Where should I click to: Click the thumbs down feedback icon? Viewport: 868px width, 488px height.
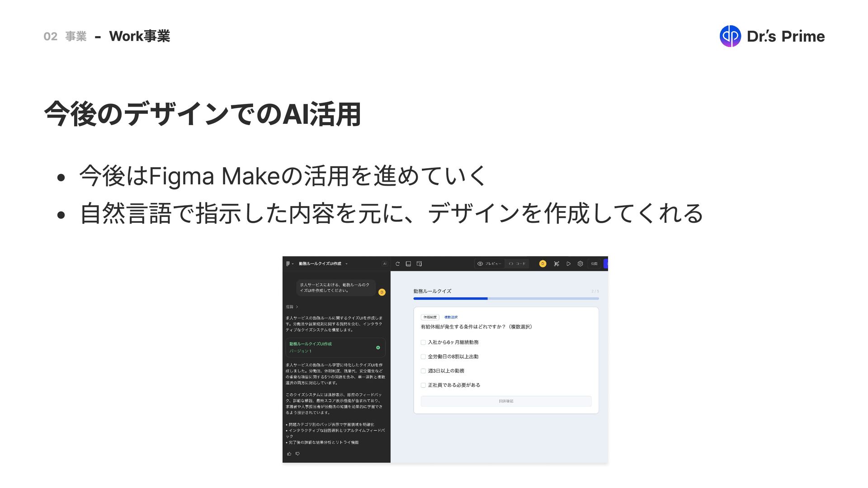pyautogui.click(x=297, y=454)
